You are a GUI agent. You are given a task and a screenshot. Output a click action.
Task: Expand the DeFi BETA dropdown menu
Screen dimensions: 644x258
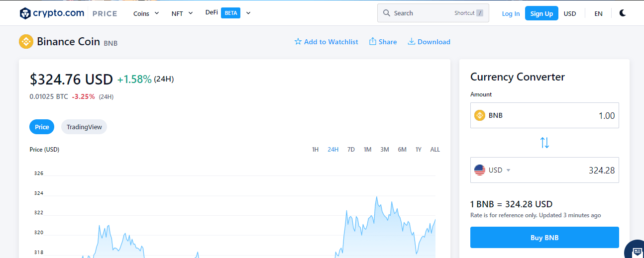[228, 13]
